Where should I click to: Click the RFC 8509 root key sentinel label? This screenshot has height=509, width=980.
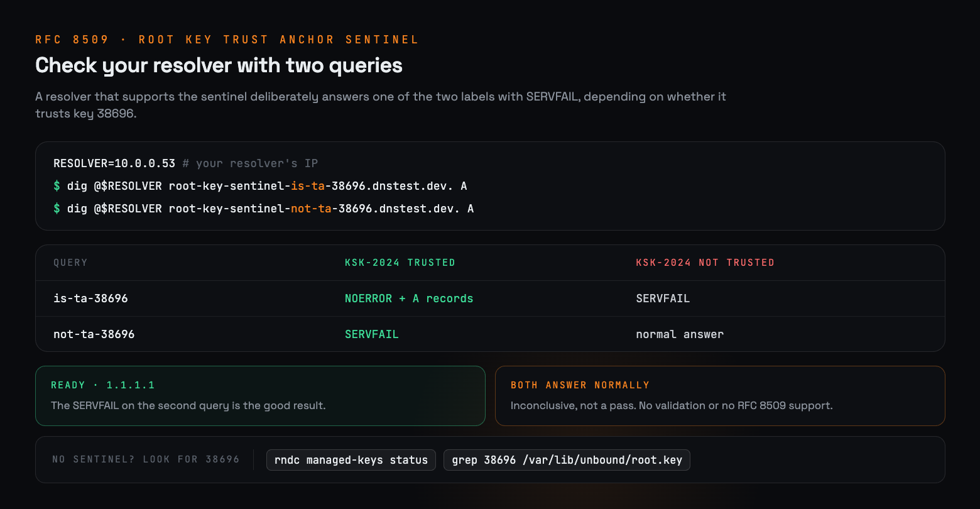tap(227, 40)
